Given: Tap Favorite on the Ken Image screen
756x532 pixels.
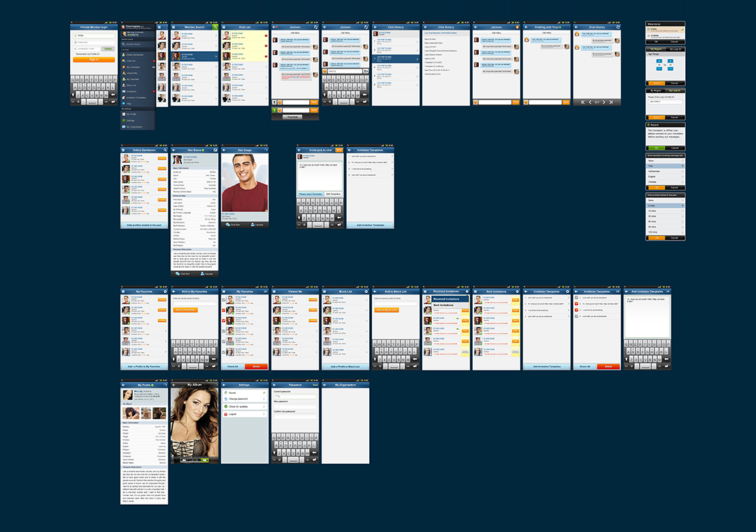Looking at the screenshot, I should pos(257,225).
